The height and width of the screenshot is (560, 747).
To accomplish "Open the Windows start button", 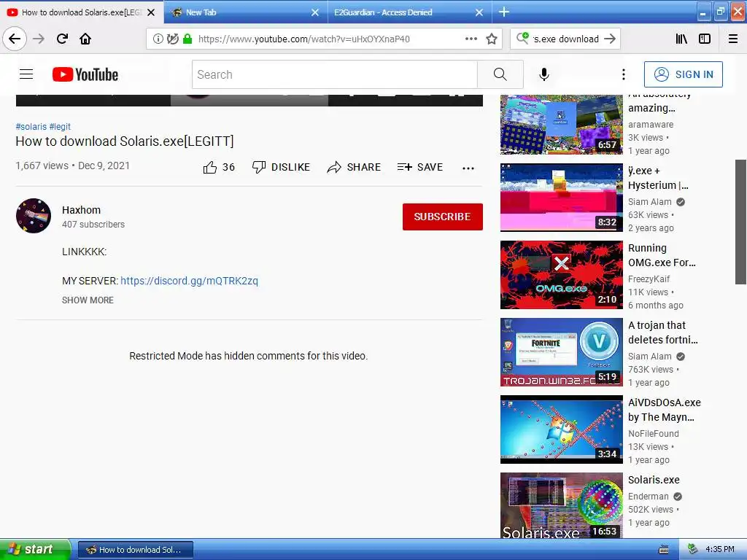I will (35, 550).
